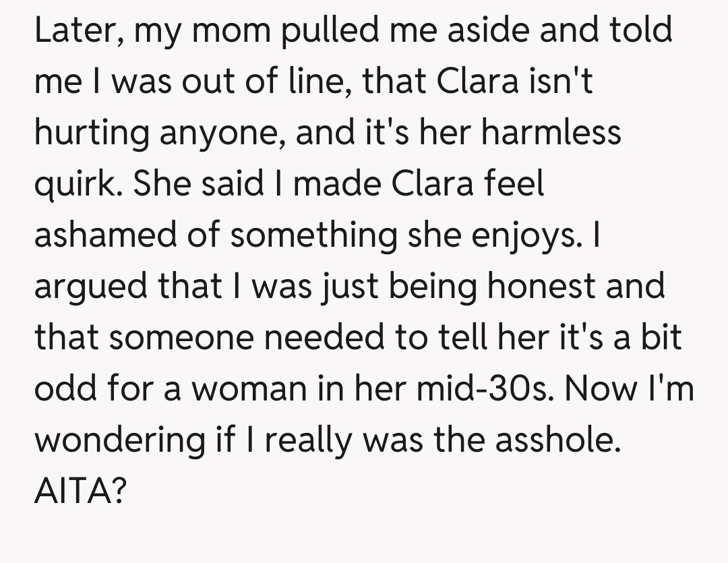Click the word "enjoys" in the text

(518, 234)
